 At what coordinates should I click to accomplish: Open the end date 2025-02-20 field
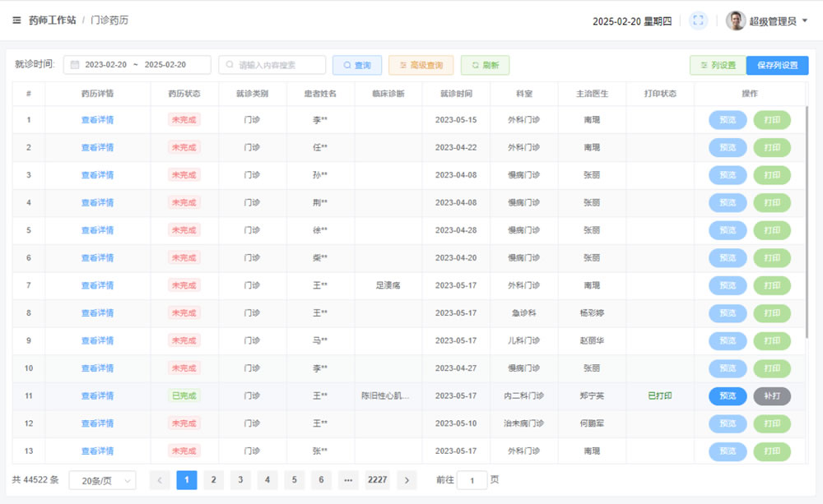pos(165,65)
